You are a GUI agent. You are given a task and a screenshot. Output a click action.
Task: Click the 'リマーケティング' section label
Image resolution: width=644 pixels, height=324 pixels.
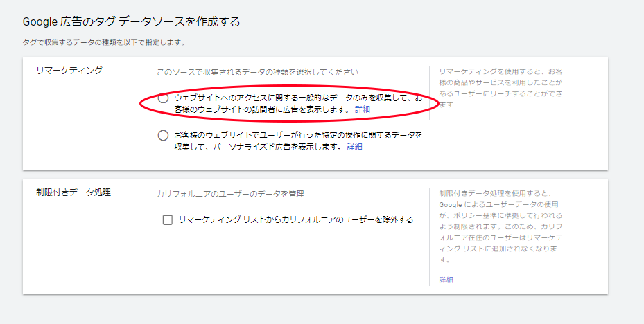pyautogui.click(x=69, y=71)
